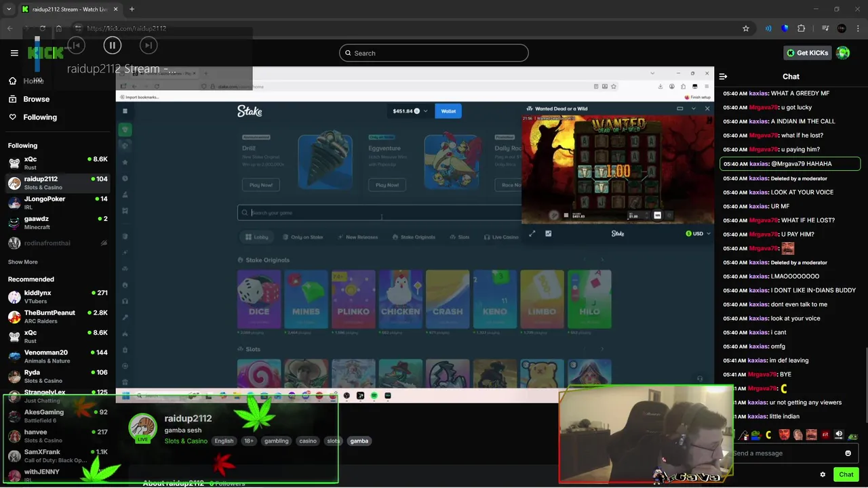Switch to New Releases tab on Stake
Screen dimensions: 868x488
[x=357, y=237]
